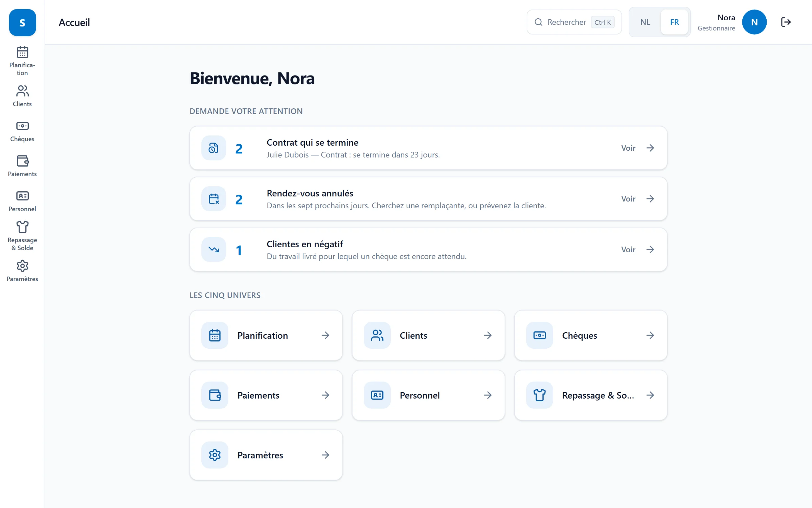This screenshot has width=812, height=508.
Task: Click Nora's round N avatar
Action: click(x=754, y=22)
